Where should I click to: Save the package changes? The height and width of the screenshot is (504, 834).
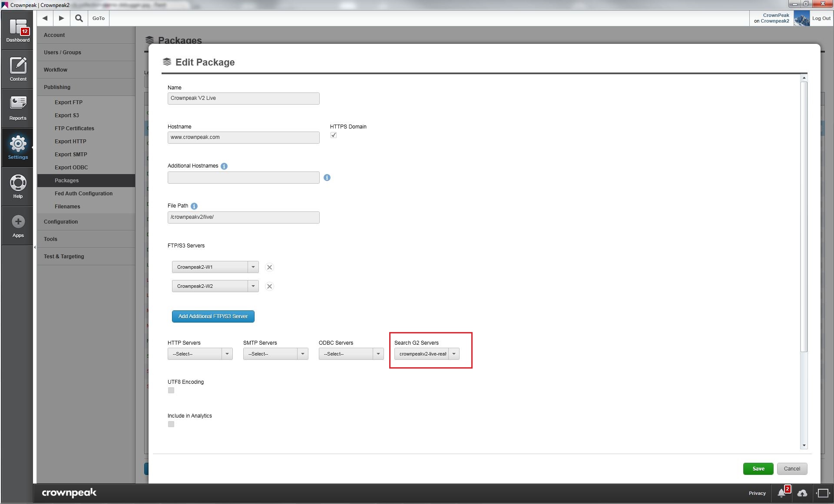(758, 469)
